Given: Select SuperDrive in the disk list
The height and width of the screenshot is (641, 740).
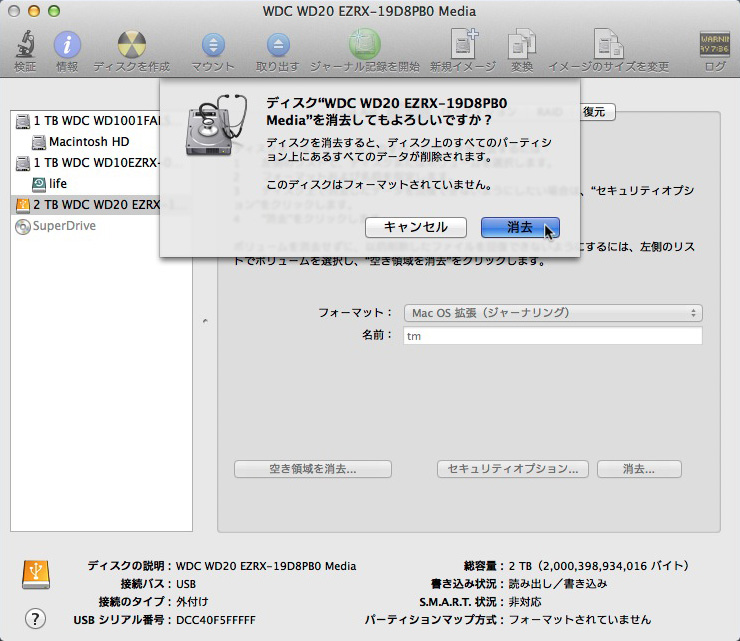Looking at the screenshot, I should coord(64,226).
